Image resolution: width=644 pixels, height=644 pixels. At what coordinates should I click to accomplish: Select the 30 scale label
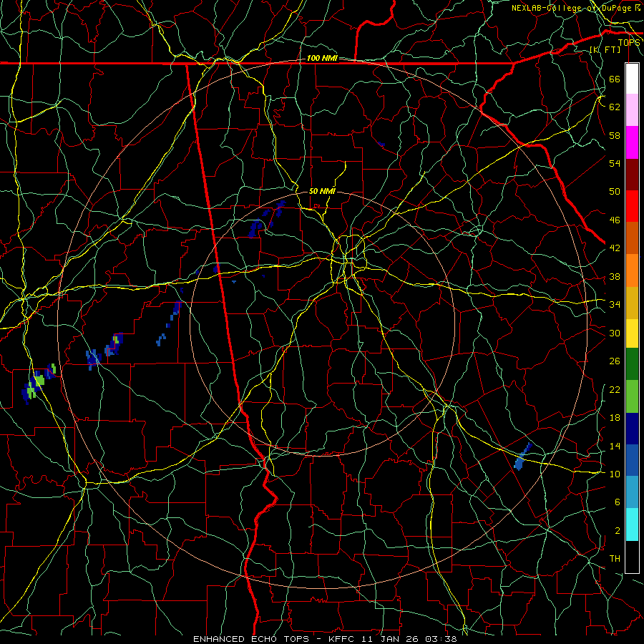(615, 333)
